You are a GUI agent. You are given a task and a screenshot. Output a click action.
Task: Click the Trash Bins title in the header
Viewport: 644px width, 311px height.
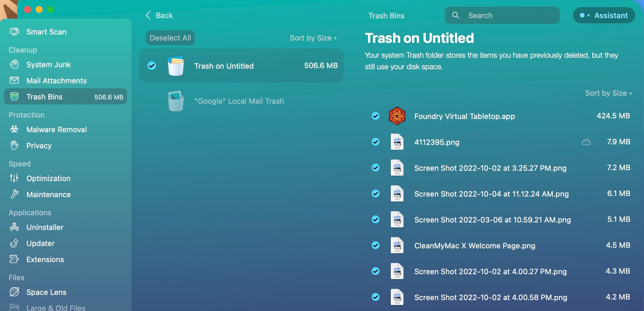tap(386, 16)
